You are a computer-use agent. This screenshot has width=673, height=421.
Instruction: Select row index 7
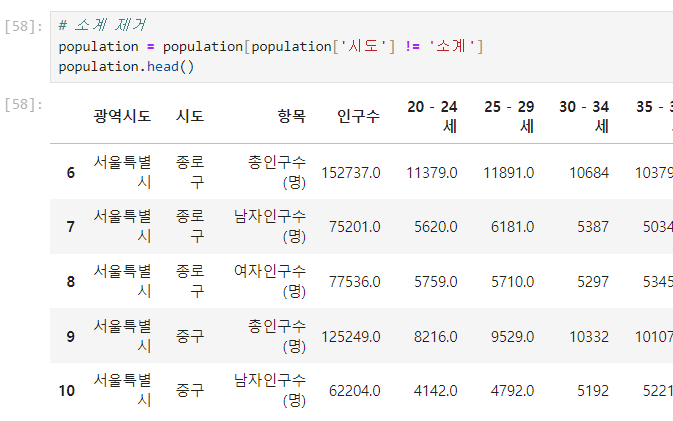coord(71,227)
